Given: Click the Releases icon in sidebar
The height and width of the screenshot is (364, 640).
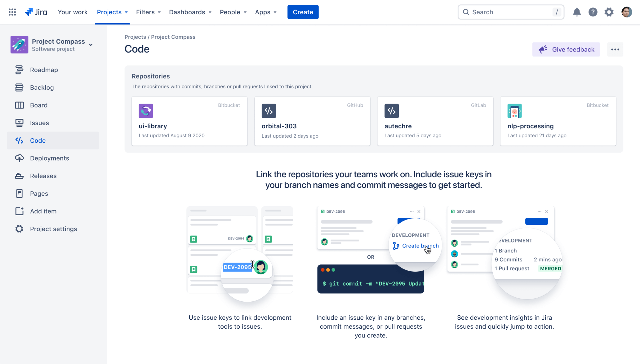Looking at the screenshot, I should 19,175.
